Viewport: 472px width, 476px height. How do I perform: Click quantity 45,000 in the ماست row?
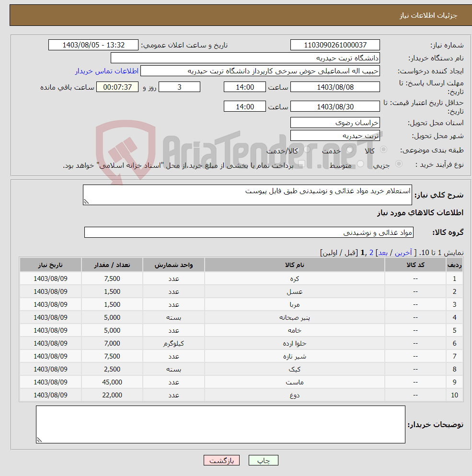click(112, 382)
